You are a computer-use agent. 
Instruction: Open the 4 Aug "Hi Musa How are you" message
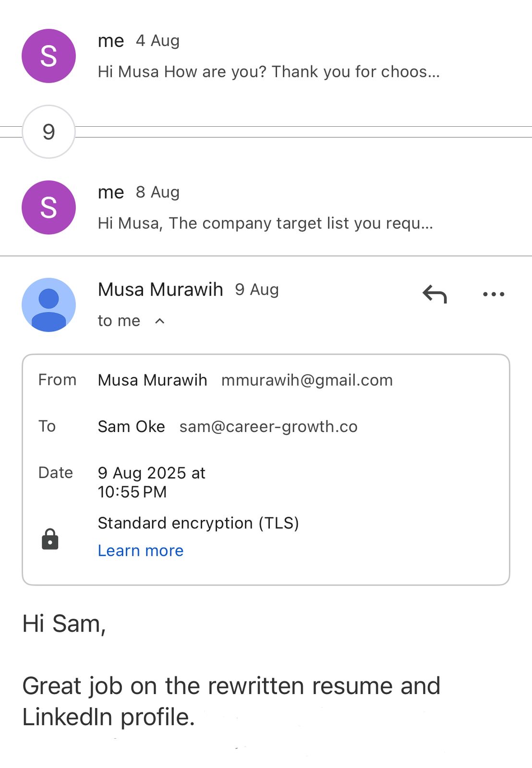pos(268,72)
